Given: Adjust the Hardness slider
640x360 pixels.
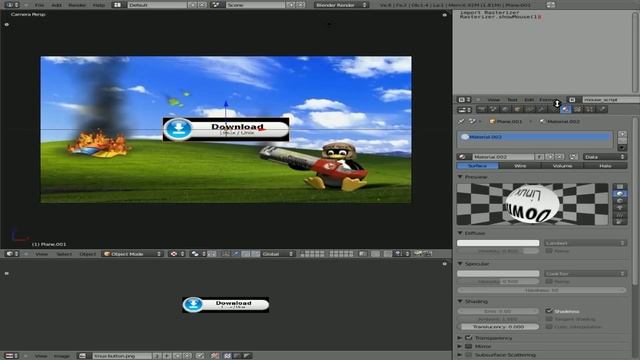Looking at the screenshot, I should [x=542, y=290].
